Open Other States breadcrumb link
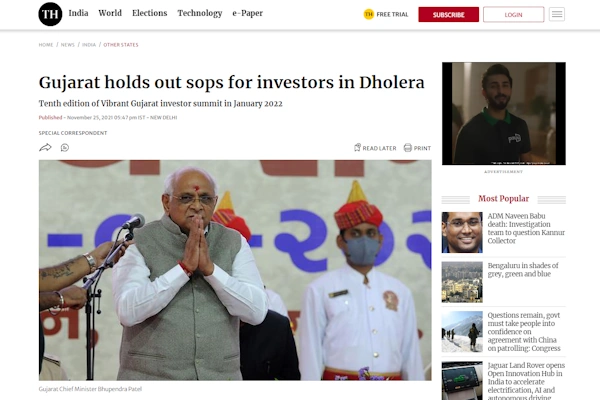 click(x=121, y=45)
